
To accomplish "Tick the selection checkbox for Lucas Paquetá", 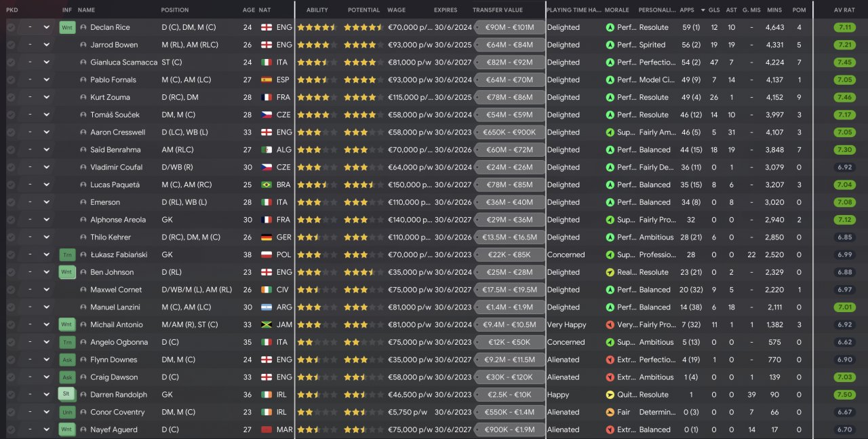I will [11, 185].
